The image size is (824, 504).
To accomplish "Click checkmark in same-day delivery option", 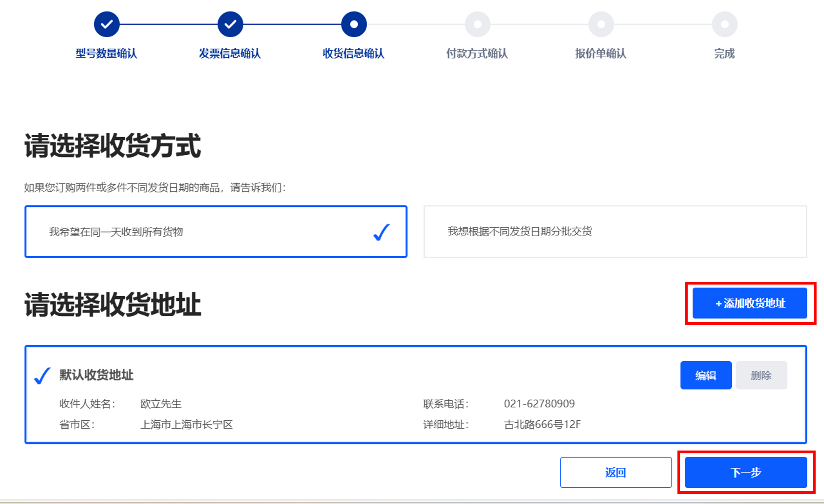I will pyautogui.click(x=382, y=232).
